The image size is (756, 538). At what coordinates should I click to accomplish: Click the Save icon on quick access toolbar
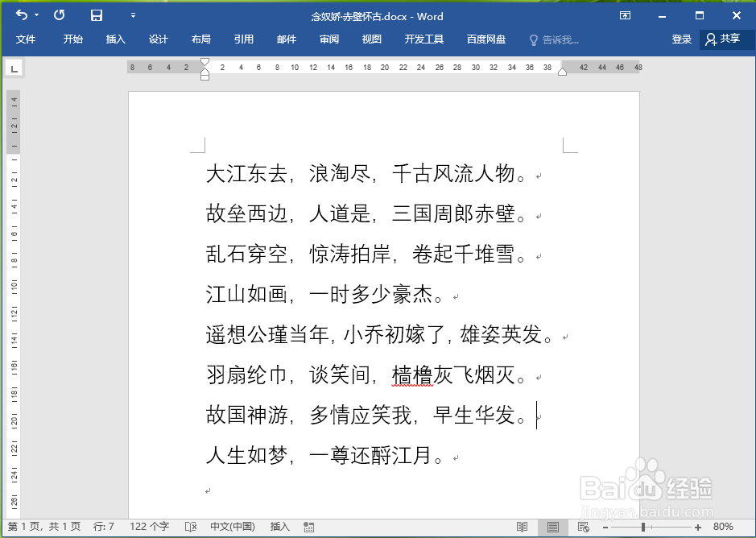click(x=96, y=15)
